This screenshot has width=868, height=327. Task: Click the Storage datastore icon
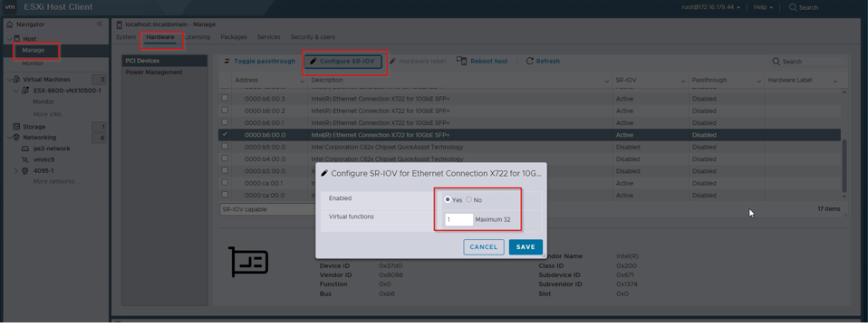pos(16,127)
